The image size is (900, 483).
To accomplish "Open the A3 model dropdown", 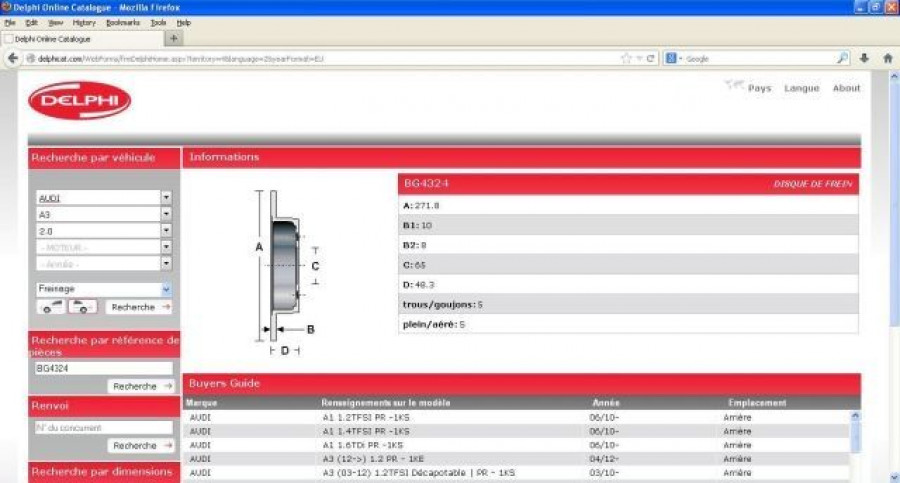I will [x=165, y=214].
